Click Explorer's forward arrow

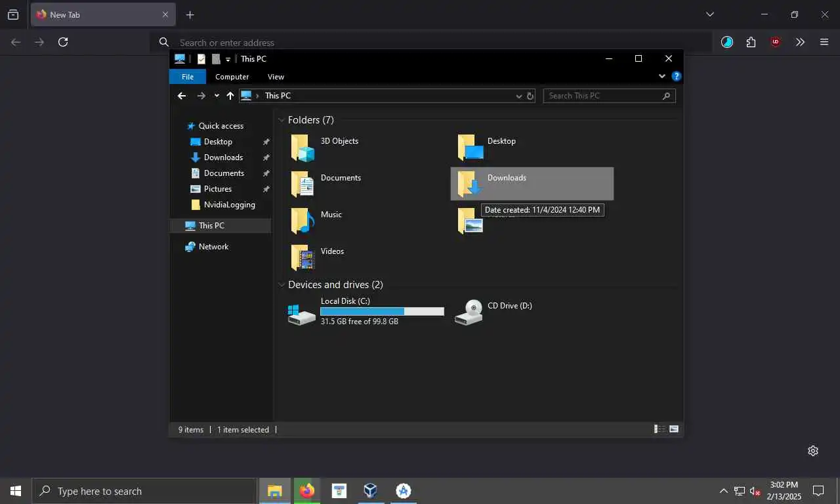[x=201, y=96]
